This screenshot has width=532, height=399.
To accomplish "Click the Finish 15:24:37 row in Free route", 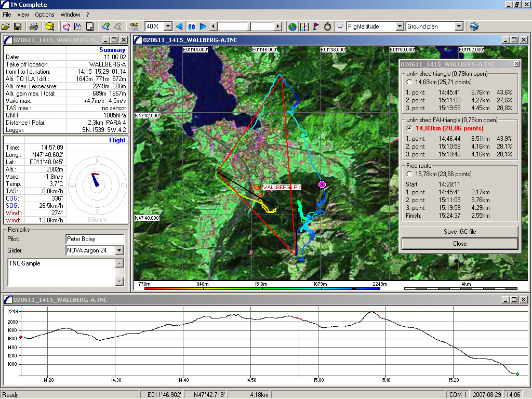I will [x=447, y=216].
